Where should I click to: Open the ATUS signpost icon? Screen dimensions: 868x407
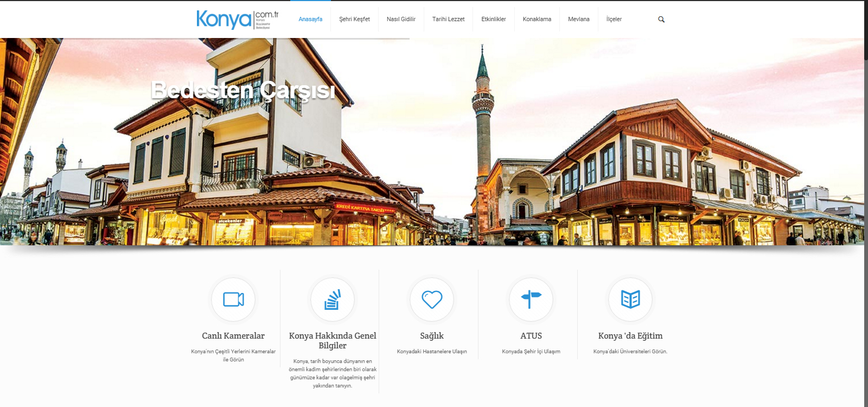click(x=531, y=300)
